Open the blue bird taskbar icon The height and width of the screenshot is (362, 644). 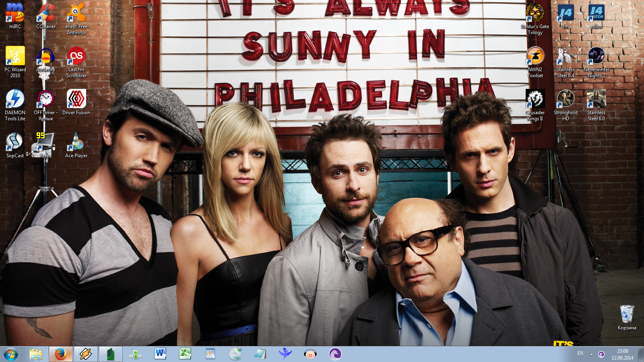point(285,354)
